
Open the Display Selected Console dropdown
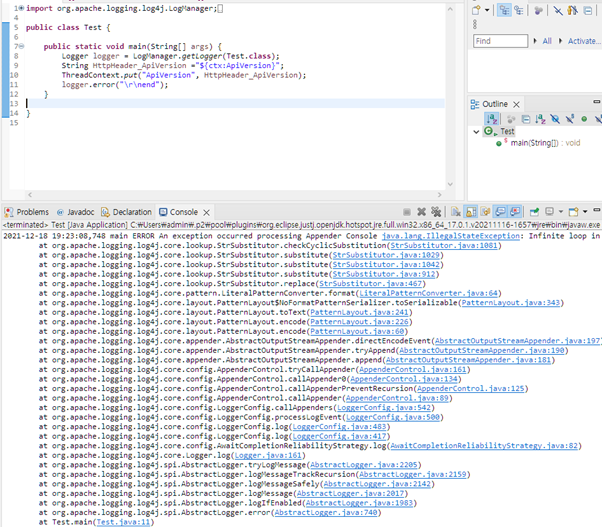tap(561, 211)
